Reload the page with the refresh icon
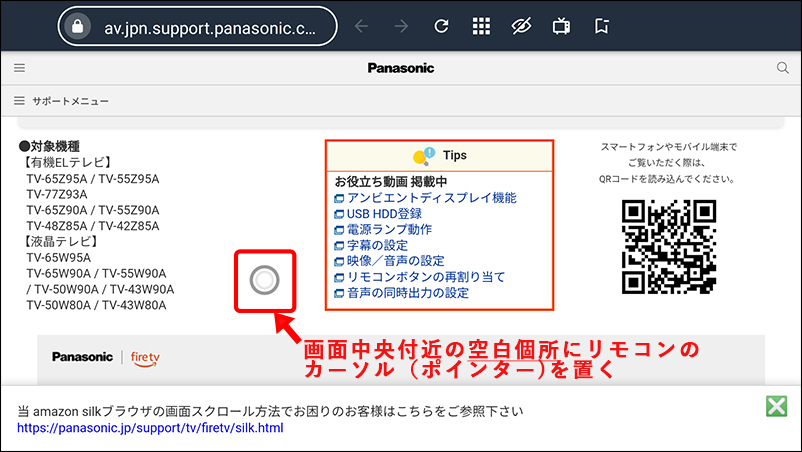This screenshot has height=452, width=802. [x=441, y=26]
